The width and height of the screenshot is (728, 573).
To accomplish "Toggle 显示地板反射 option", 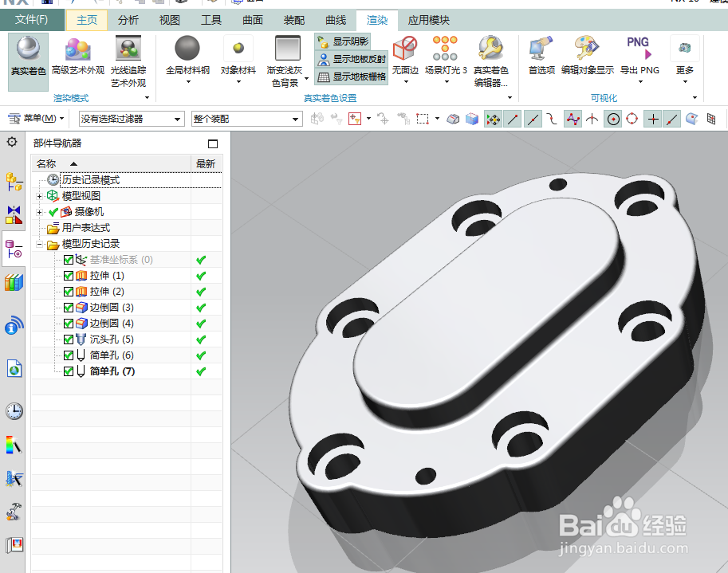I will pos(351,60).
